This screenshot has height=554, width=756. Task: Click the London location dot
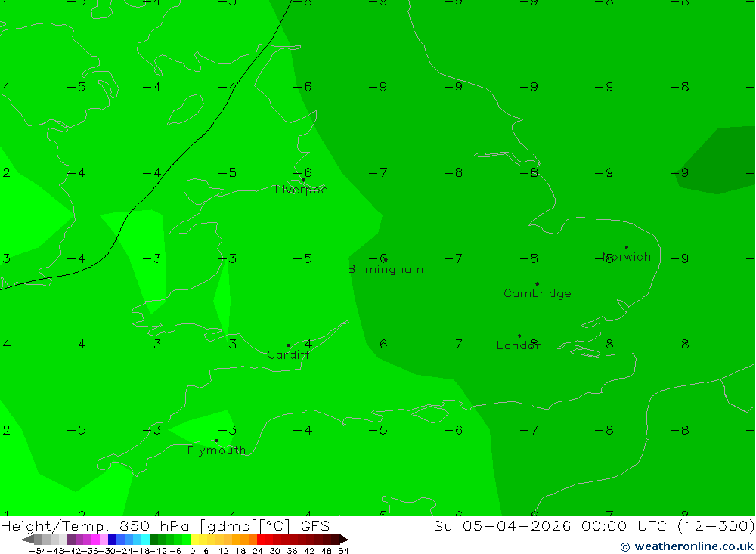[519, 336]
